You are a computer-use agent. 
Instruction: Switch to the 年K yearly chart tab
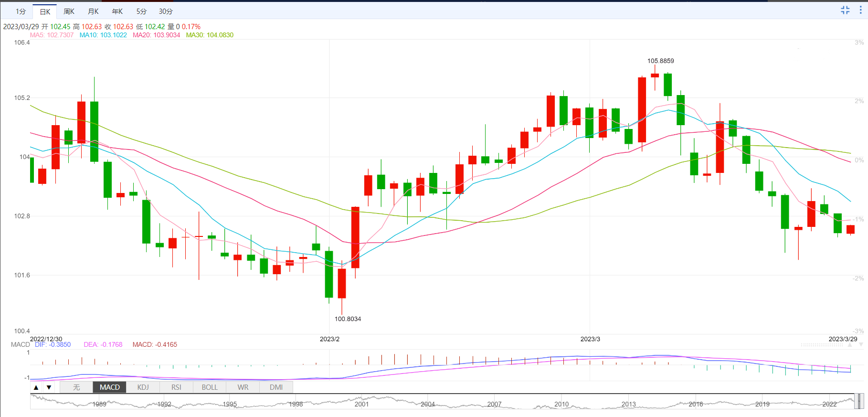(x=117, y=11)
